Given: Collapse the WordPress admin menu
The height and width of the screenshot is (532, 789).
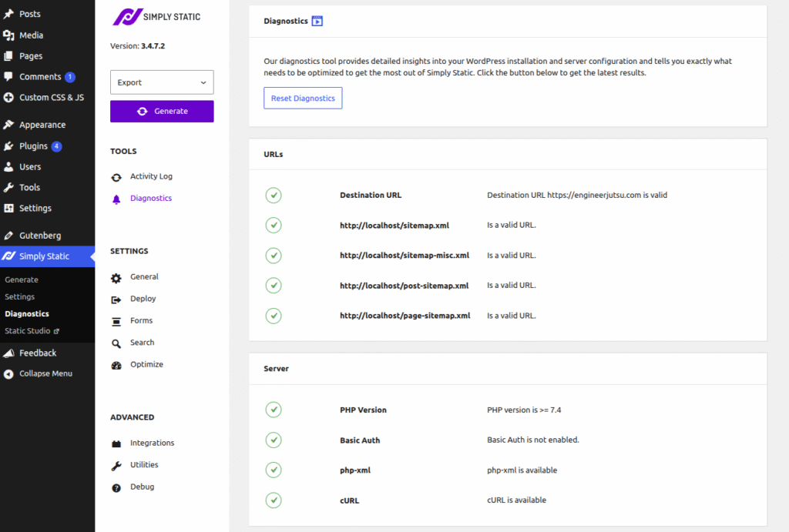Looking at the screenshot, I should pos(45,373).
